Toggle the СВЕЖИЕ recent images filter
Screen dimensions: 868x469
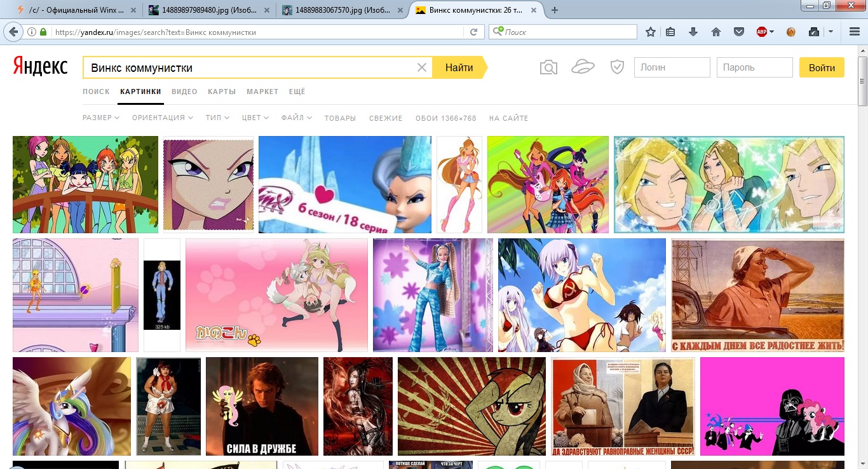click(x=386, y=118)
